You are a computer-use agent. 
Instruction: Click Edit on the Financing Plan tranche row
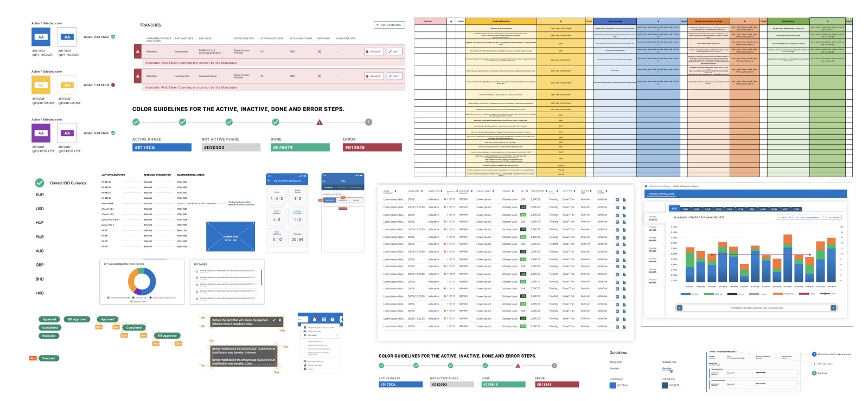(x=394, y=76)
